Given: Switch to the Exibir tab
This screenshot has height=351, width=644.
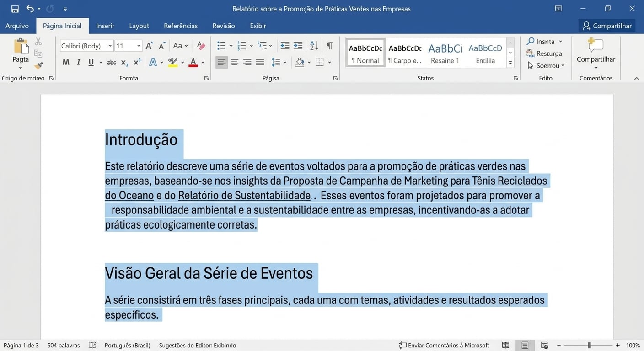Looking at the screenshot, I should [258, 26].
